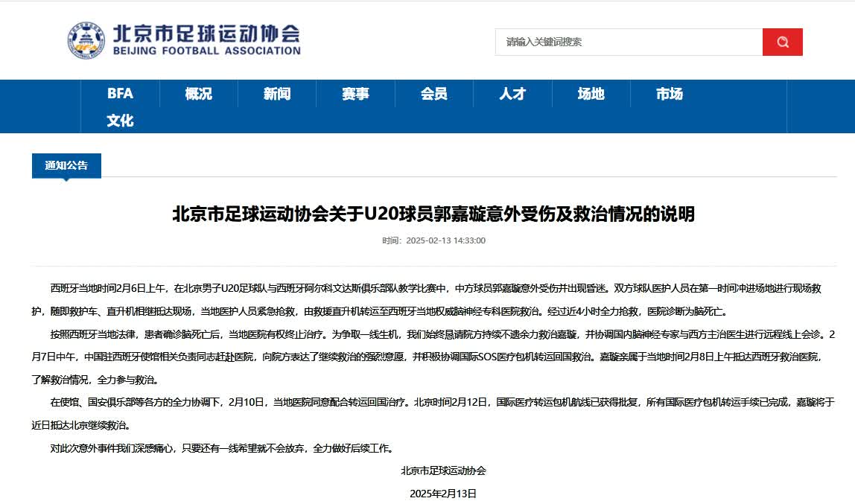Click the publish time 2025-02-13 14:33:00

433,240
